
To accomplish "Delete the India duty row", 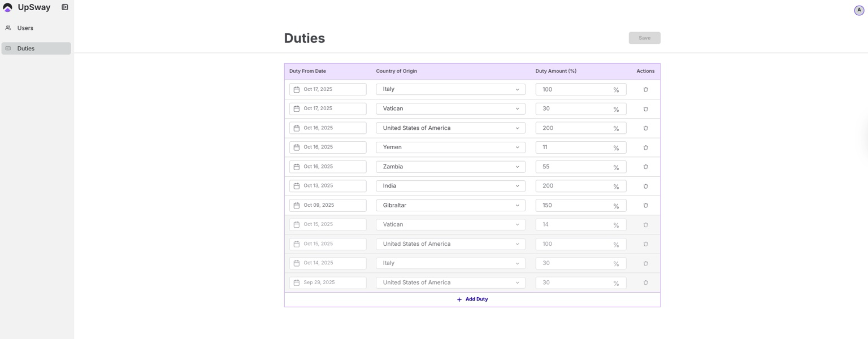I will coord(645,186).
